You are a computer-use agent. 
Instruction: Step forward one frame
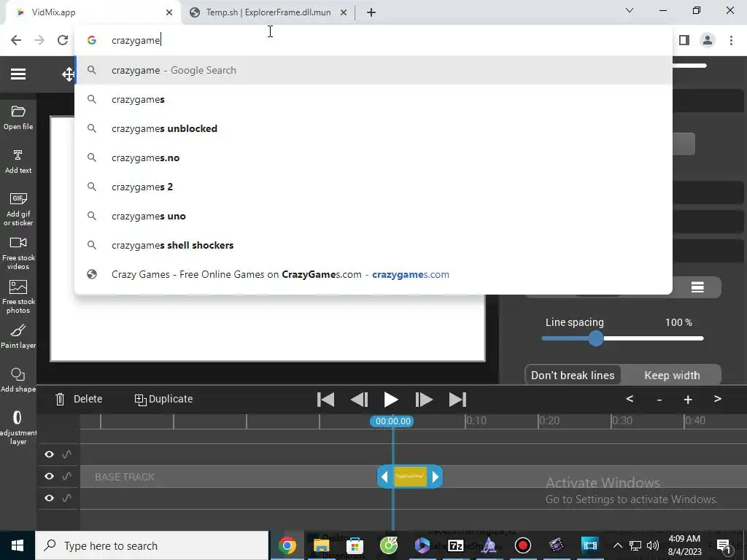pos(424,400)
